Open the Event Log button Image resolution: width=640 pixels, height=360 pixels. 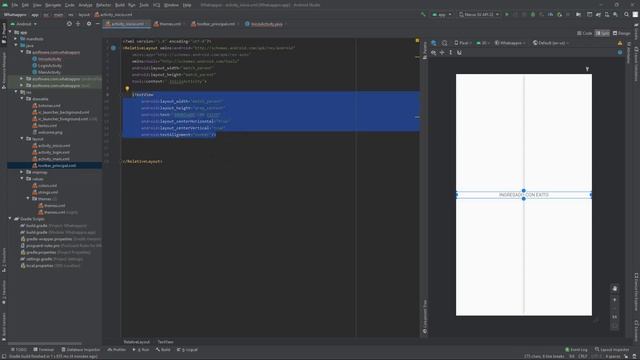(x=576, y=350)
